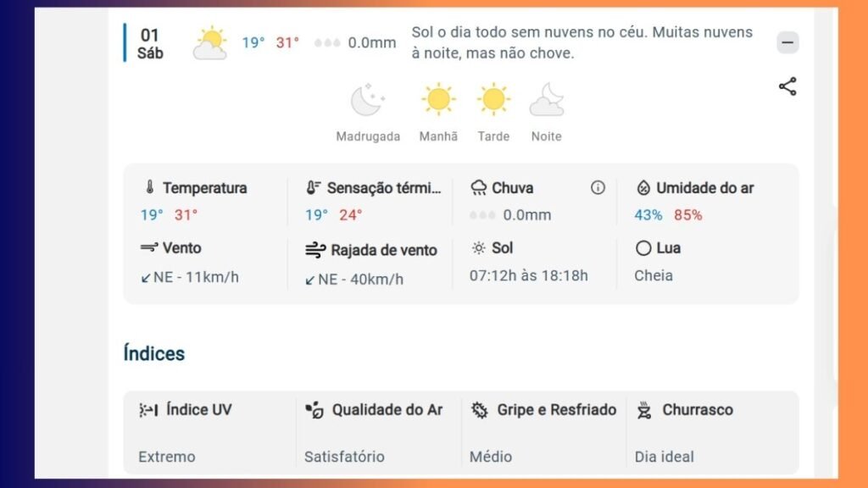This screenshot has height=488, width=868.
Task: Click the Temperatura thermometer icon
Action: [x=149, y=187]
